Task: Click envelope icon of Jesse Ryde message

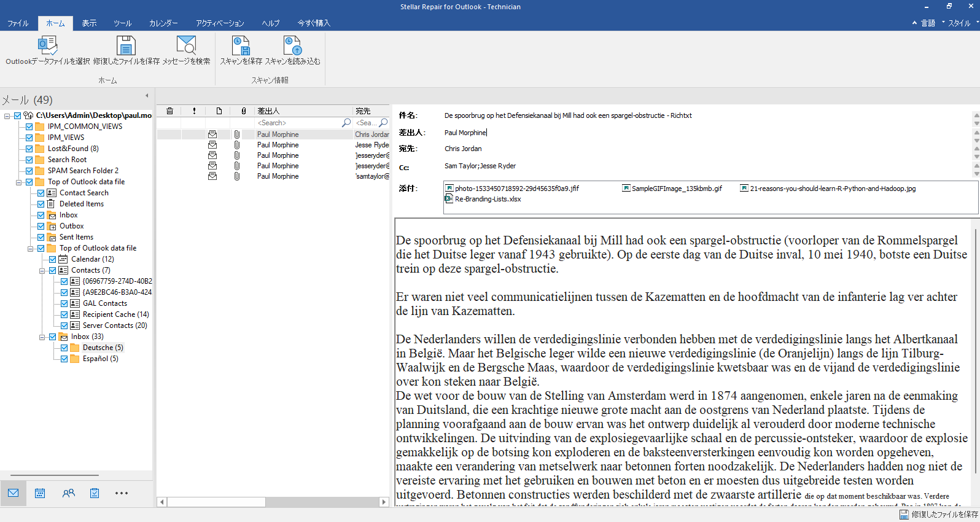Action: point(212,145)
